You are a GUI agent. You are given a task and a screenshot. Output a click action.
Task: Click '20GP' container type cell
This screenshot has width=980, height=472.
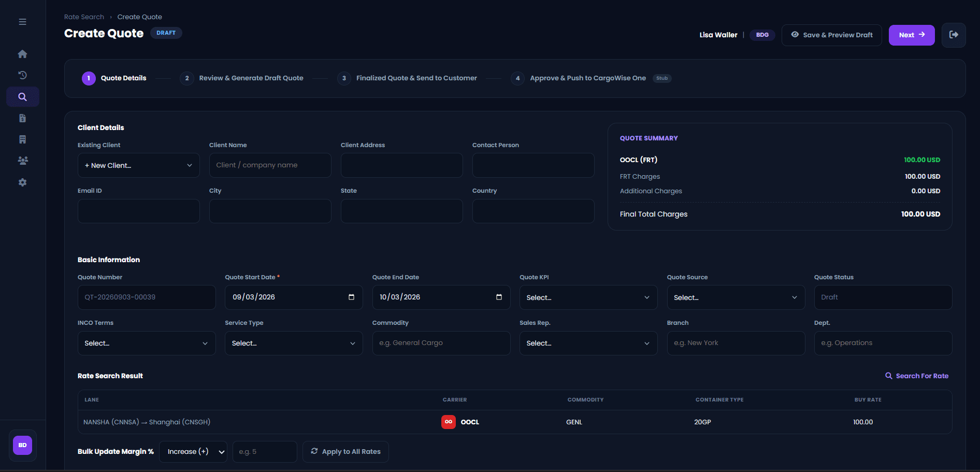[x=702, y=422]
